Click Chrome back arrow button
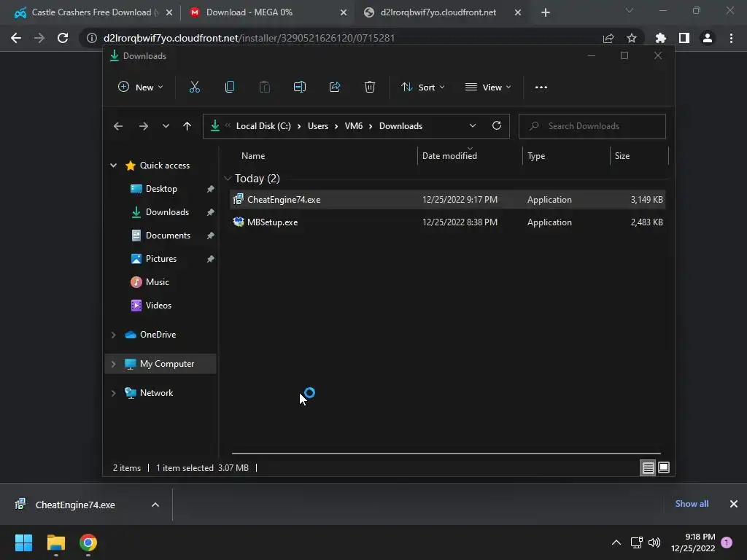The image size is (747, 560). click(16, 38)
